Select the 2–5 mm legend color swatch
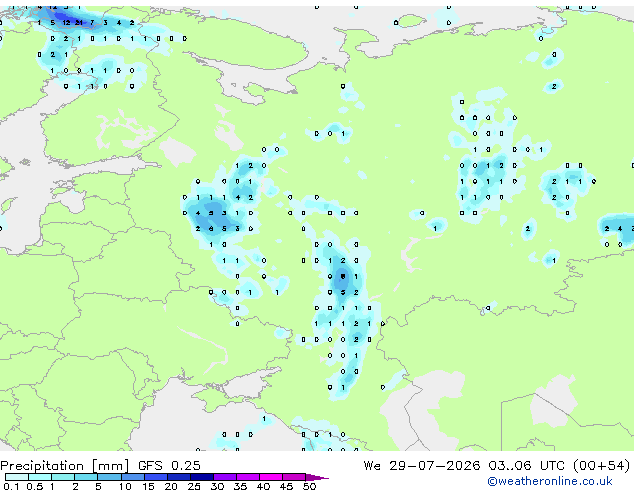This screenshot has height=490, width=634. pyautogui.click(x=86, y=477)
